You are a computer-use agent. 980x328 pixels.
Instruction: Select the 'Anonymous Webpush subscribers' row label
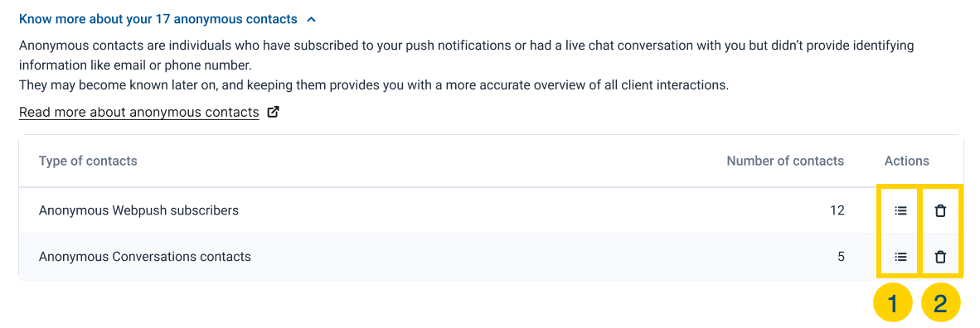138,211
